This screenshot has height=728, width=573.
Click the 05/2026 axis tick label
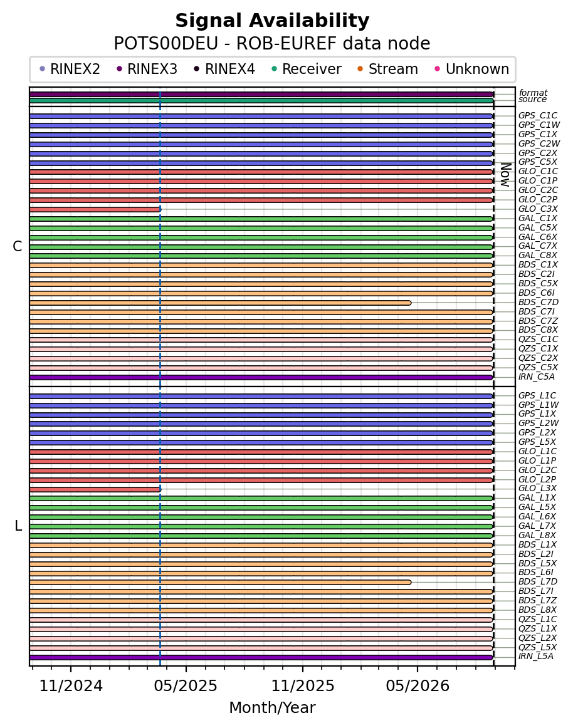[x=418, y=686]
